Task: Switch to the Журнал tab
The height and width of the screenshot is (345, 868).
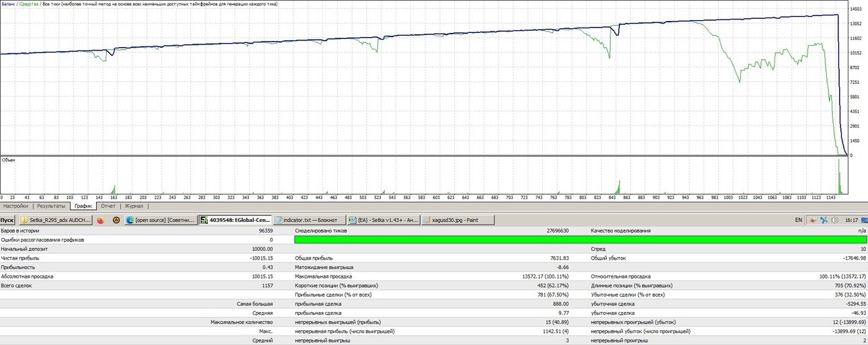Action: [134, 206]
